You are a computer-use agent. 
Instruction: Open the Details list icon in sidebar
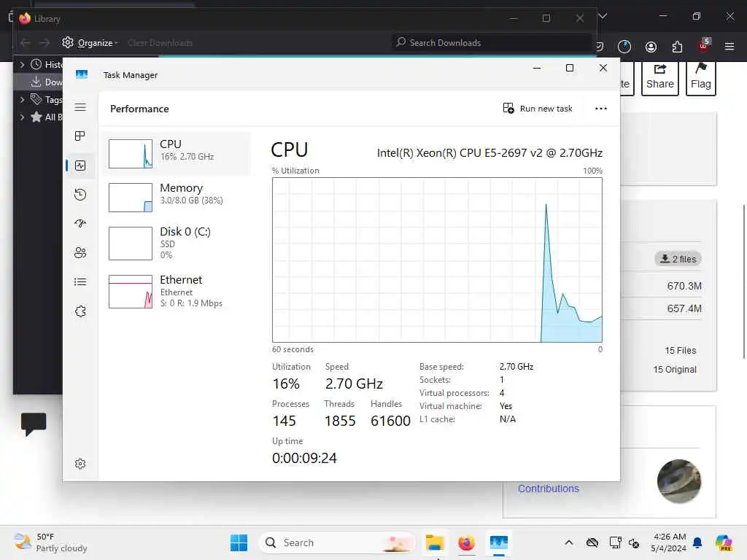click(x=80, y=282)
